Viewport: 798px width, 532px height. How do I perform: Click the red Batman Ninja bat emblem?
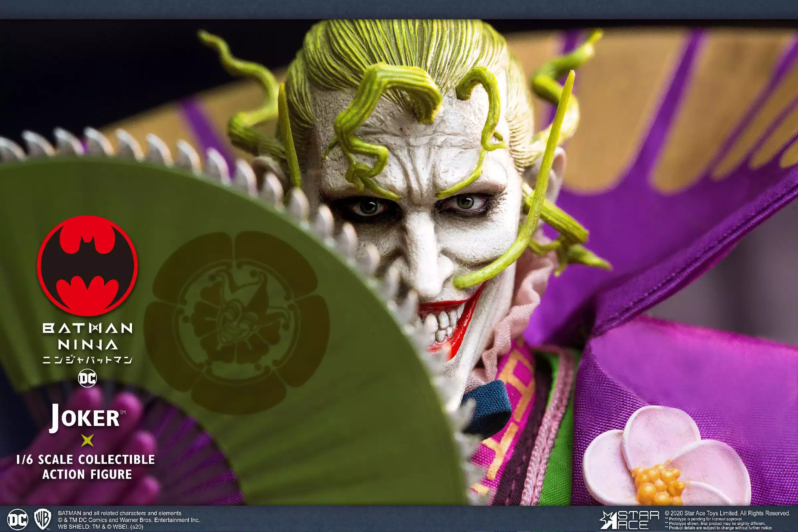tap(87, 266)
